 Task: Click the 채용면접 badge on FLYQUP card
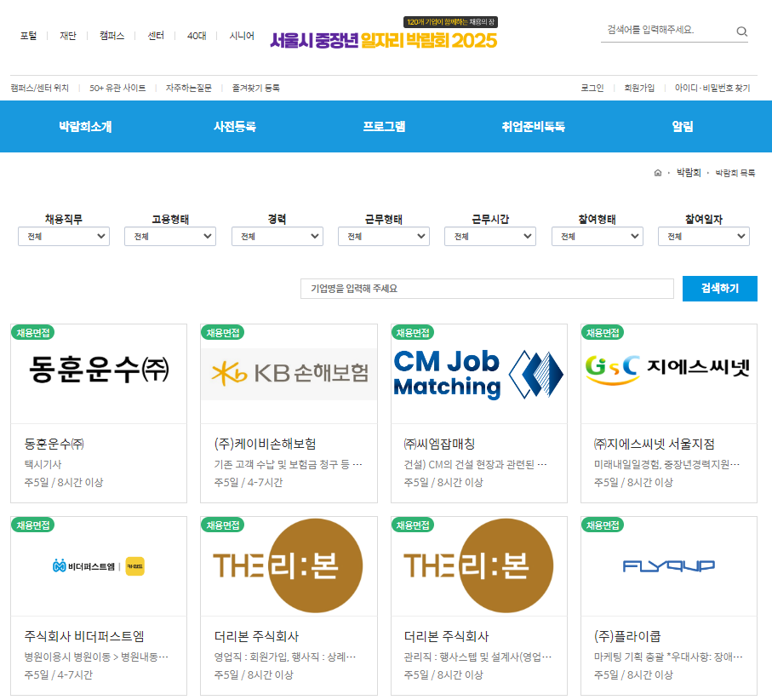point(603,525)
